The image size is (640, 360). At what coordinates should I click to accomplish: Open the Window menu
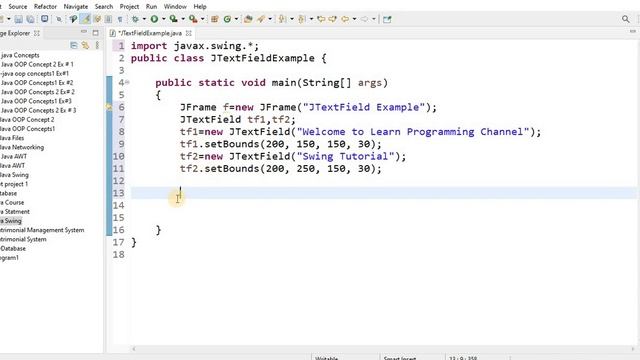pyautogui.click(x=175, y=7)
